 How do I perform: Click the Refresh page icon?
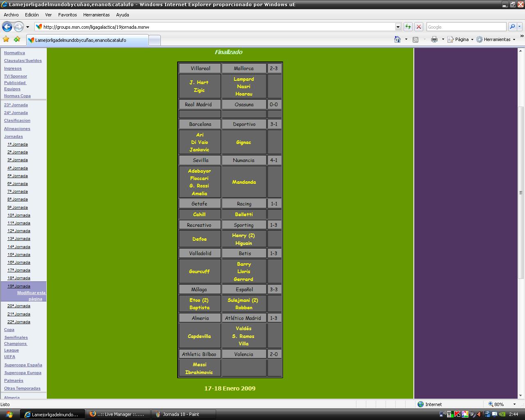[x=408, y=27]
